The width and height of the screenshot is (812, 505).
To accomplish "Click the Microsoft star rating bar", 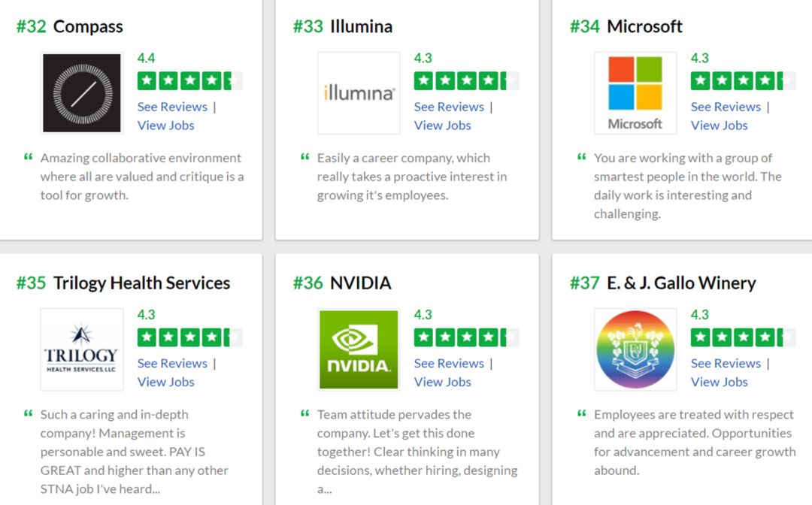I will (x=743, y=80).
